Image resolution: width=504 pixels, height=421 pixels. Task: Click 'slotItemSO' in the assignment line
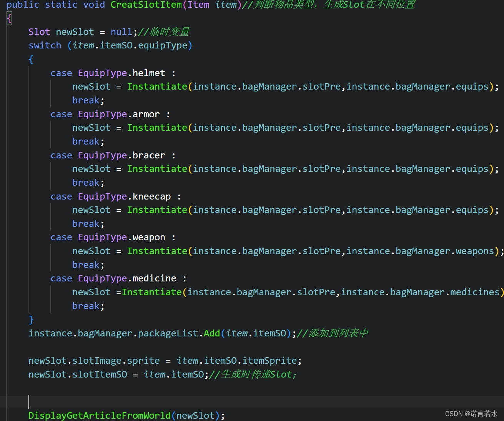tap(100, 374)
